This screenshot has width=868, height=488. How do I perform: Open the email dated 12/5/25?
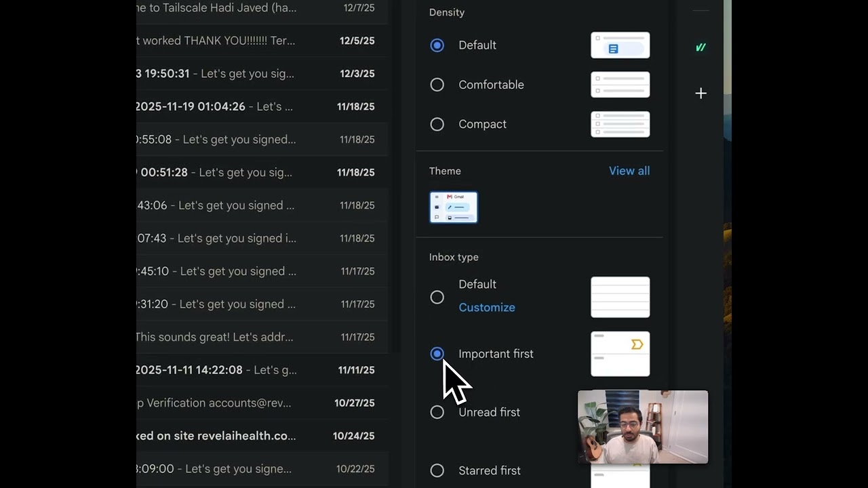tap(262, 41)
